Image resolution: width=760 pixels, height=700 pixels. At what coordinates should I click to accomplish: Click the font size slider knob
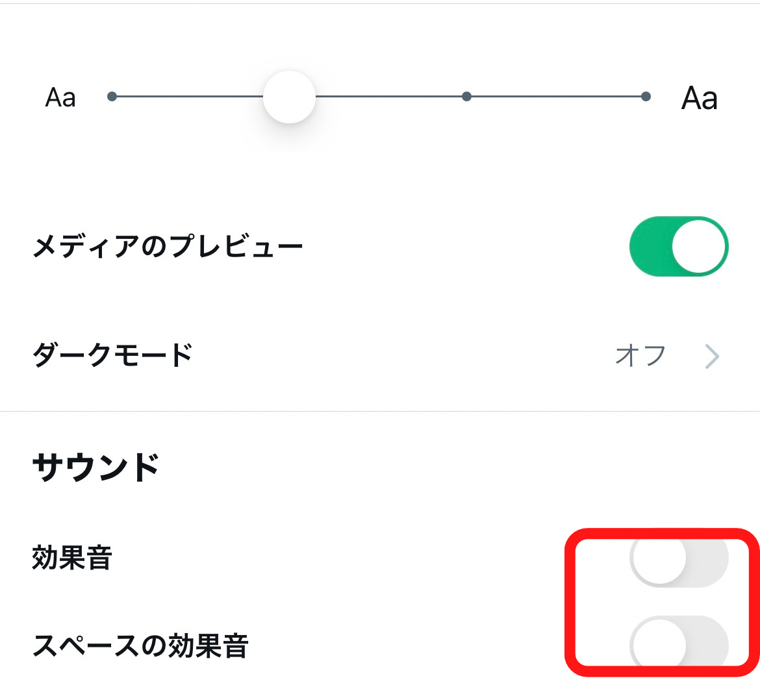[289, 97]
